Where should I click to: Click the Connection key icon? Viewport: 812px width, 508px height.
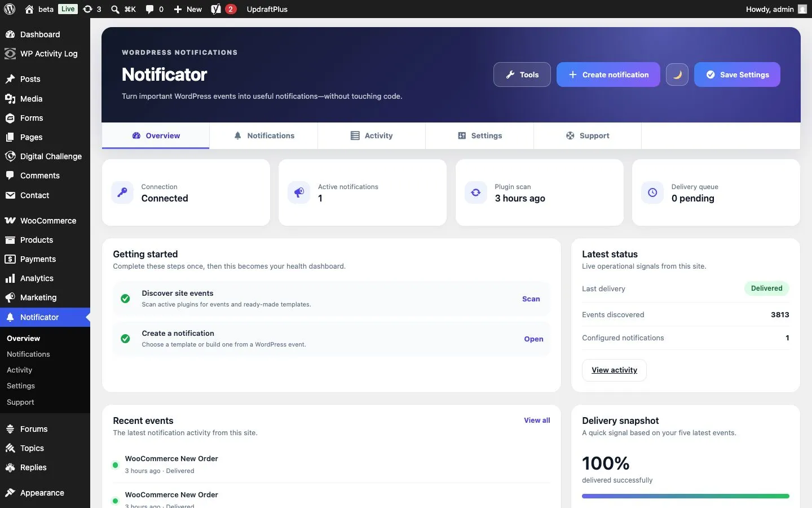(x=122, y=192)
